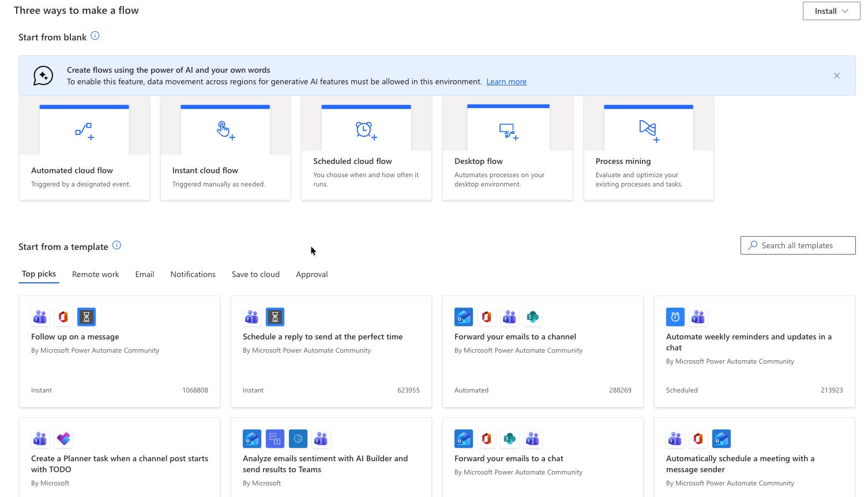Click the Instant cloud flow hand icon

coord(226,130)
